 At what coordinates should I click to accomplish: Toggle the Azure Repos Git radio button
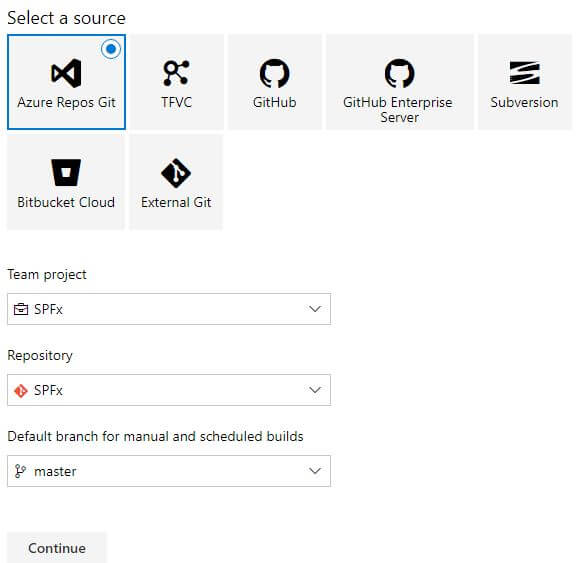coord(111,49)
